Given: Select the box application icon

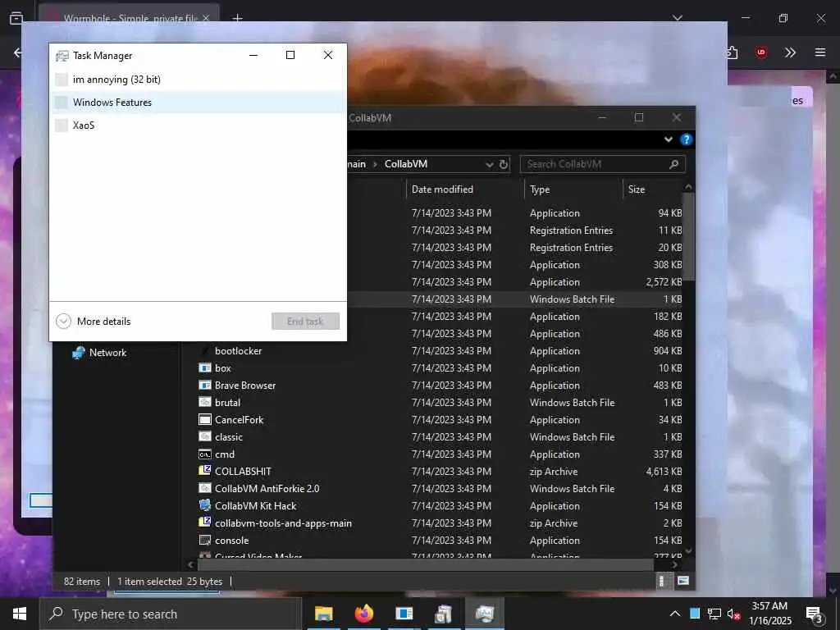Looking at the screenshot, I should click(204, 368).
